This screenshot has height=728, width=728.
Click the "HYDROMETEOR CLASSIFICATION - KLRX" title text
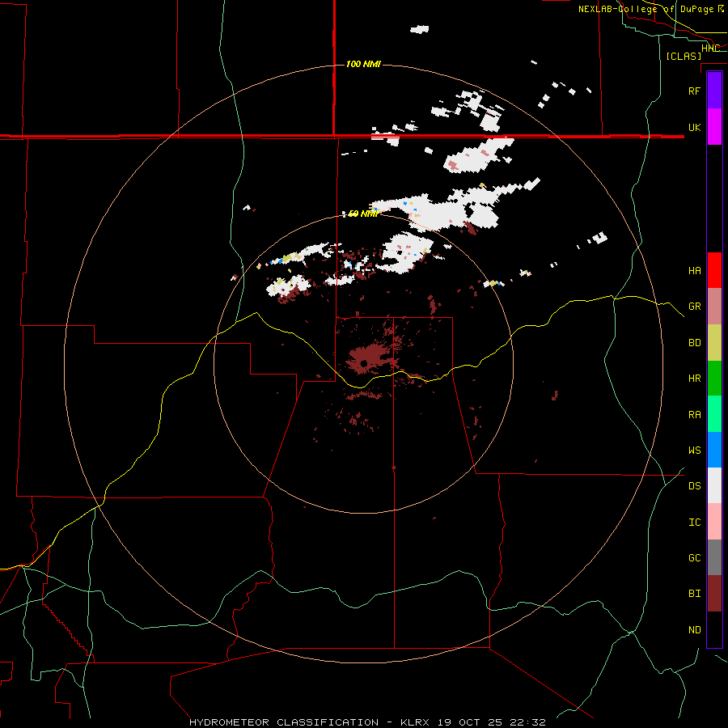tap(309, 722)
